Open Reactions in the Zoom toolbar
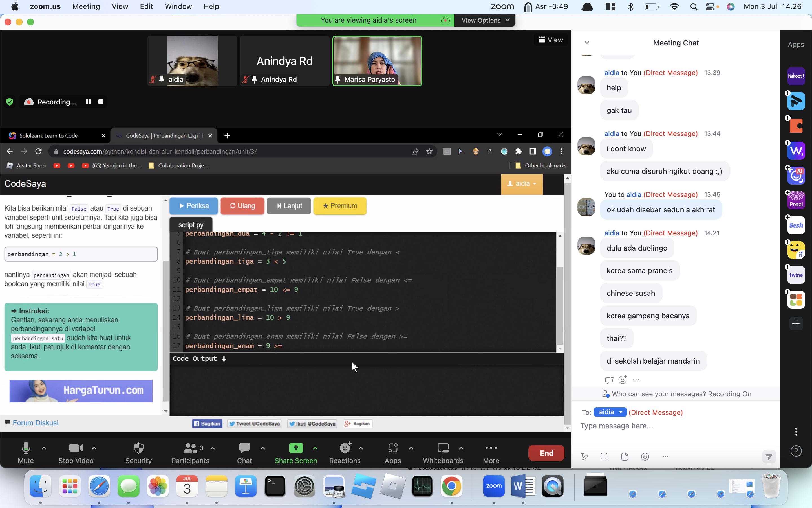812x508 pixels. click(345, 453)
